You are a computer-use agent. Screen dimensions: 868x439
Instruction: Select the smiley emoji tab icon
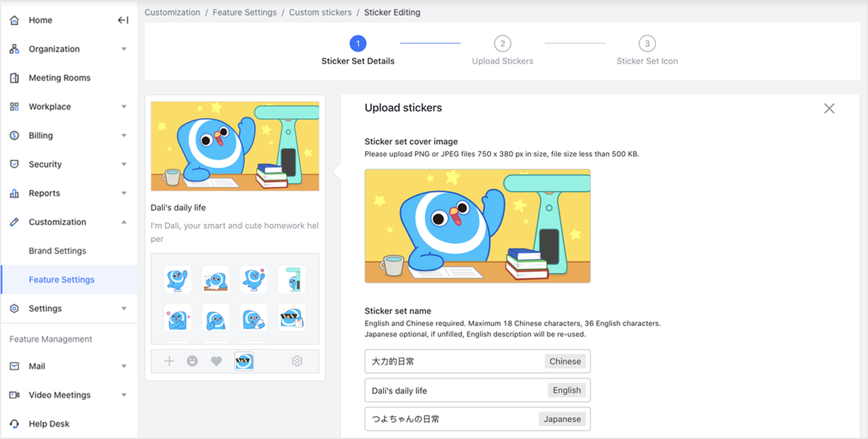193,361
